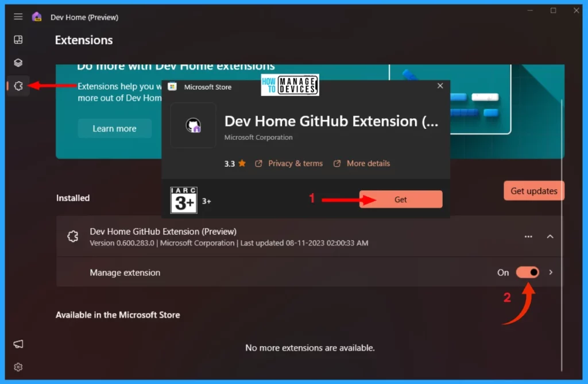The width and height of the screenshot is (588, 384).
Task: Select the Extensions sidebar icon
Action: 18,86
